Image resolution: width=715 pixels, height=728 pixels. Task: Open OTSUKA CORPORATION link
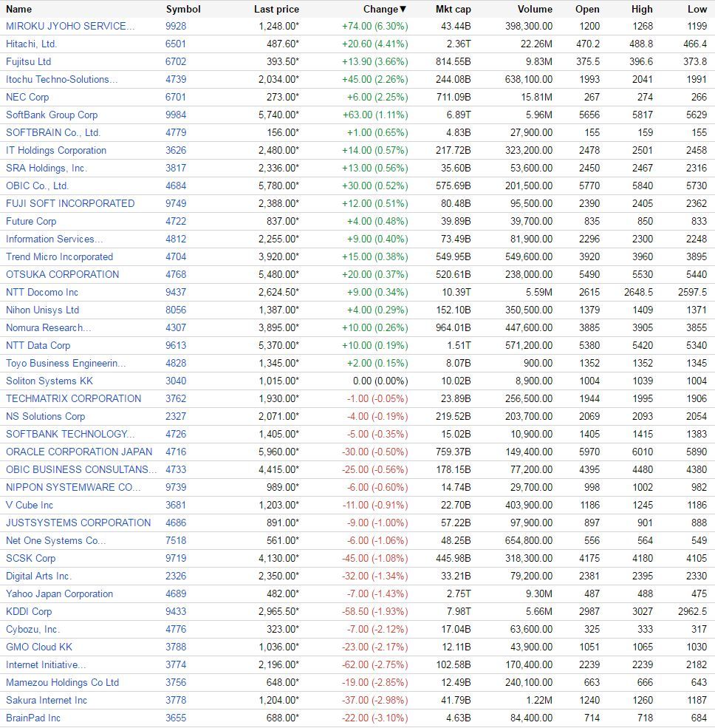(x=62, y=274)
